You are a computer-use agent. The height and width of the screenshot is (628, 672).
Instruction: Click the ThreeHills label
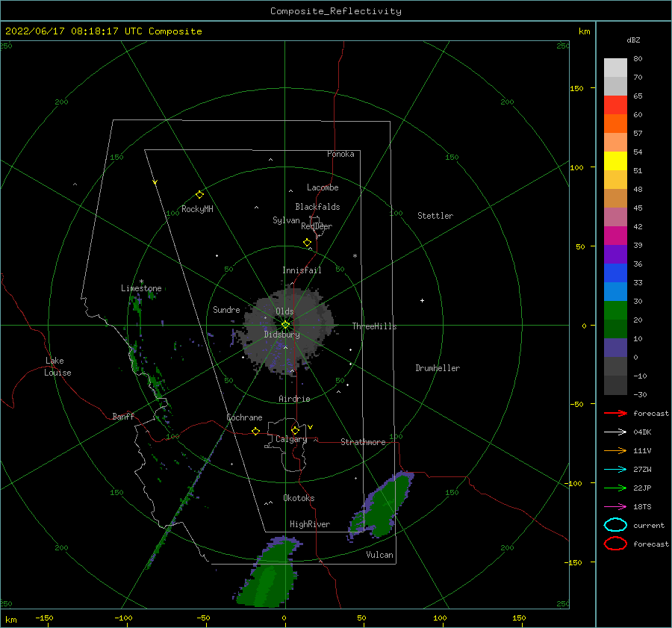[x=375, y=326]
